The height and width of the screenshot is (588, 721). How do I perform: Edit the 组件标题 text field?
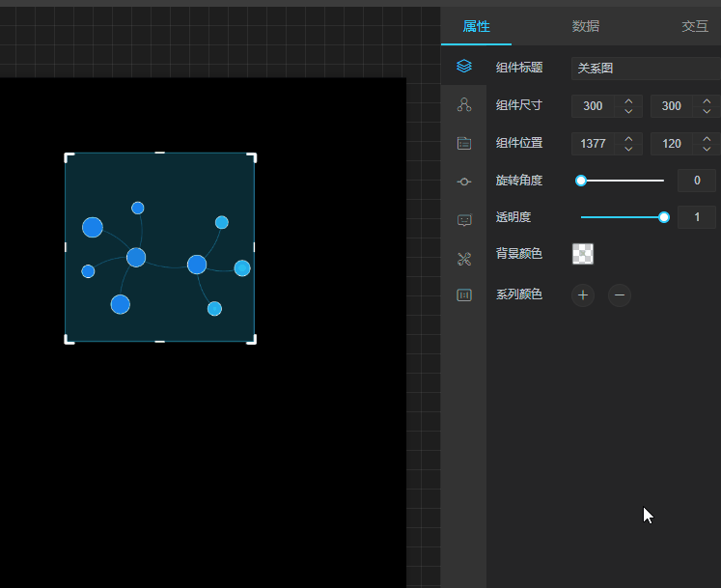pos(646,69)
